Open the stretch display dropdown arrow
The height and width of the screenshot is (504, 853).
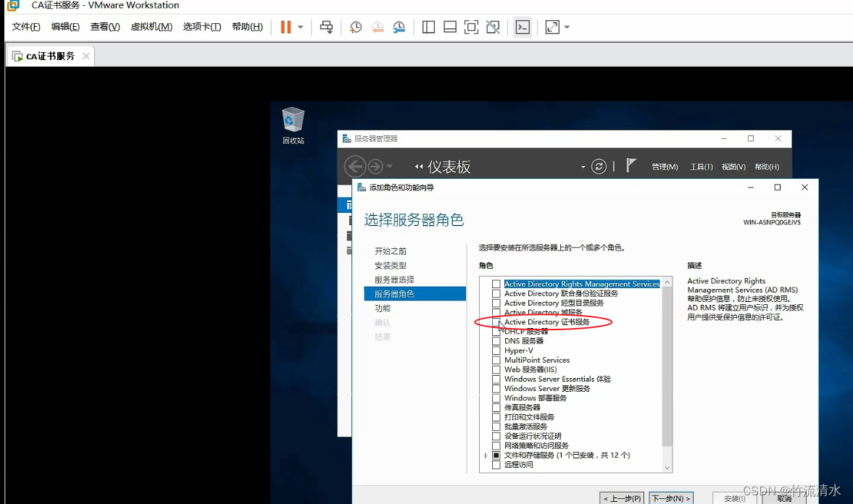[567, 28]
